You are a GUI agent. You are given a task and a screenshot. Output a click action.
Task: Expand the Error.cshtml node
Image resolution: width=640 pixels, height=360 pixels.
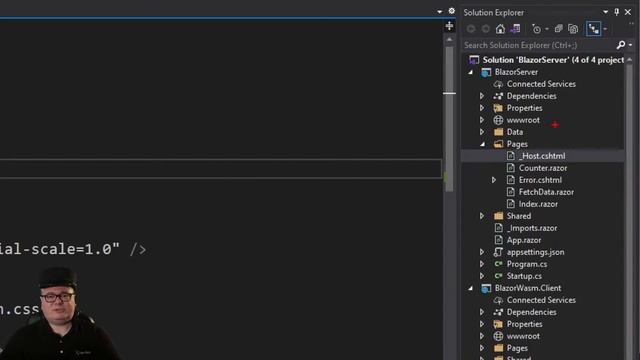[x=494, y=180]
